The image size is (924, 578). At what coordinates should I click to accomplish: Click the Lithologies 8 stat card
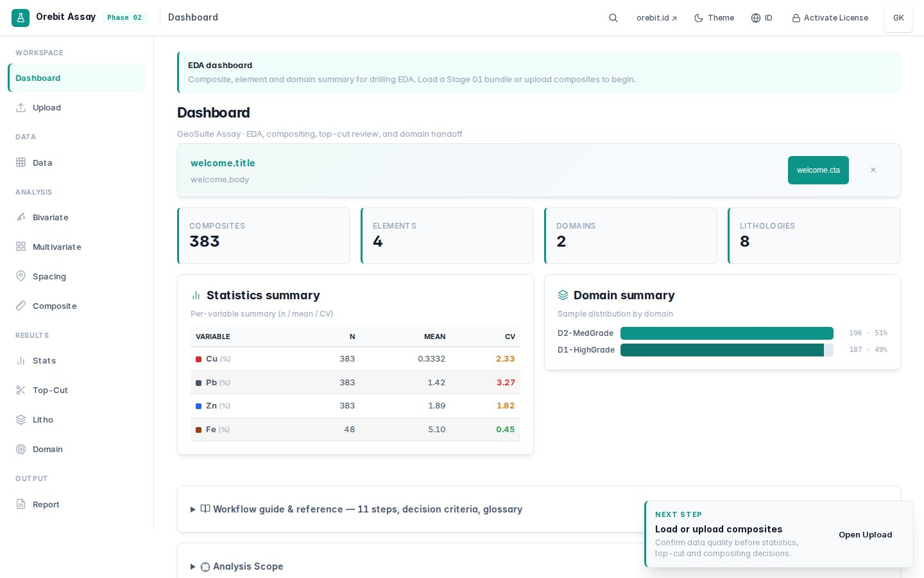pyautogui.click(x=814, y=236)
